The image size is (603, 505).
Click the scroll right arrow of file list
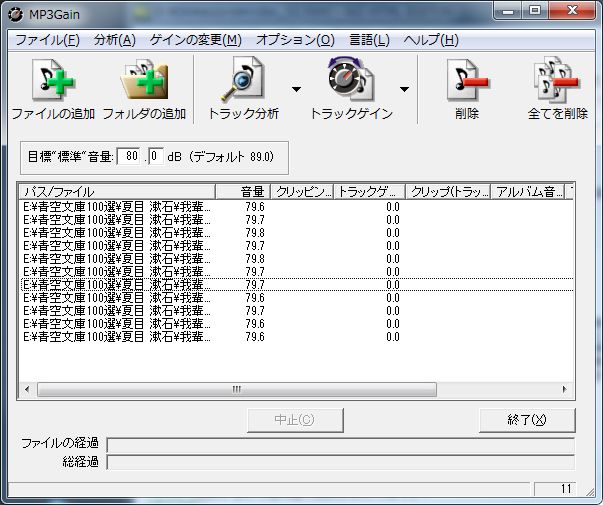point(565,389)
